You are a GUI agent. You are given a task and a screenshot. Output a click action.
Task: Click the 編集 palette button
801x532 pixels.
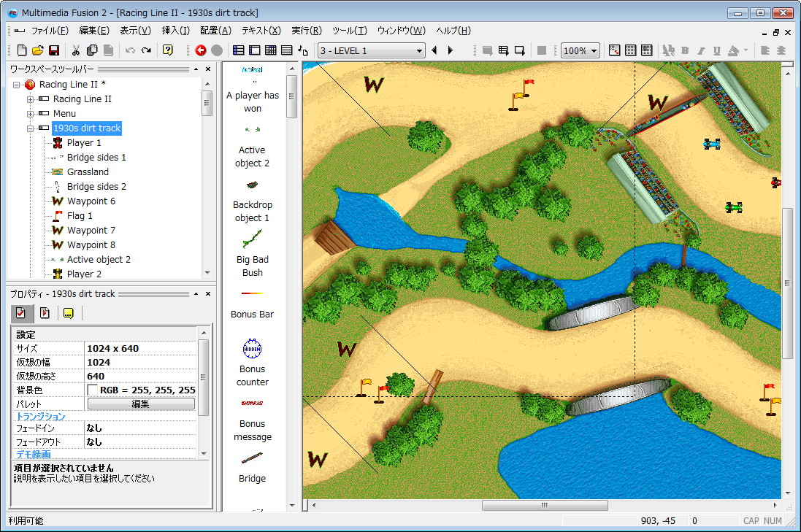click(x=141, y=404)
